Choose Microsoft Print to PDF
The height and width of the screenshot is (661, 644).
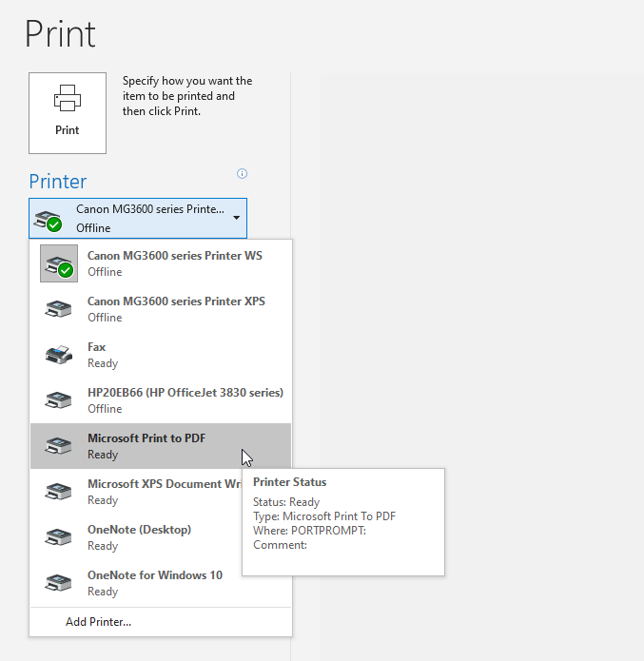[161, 446]
